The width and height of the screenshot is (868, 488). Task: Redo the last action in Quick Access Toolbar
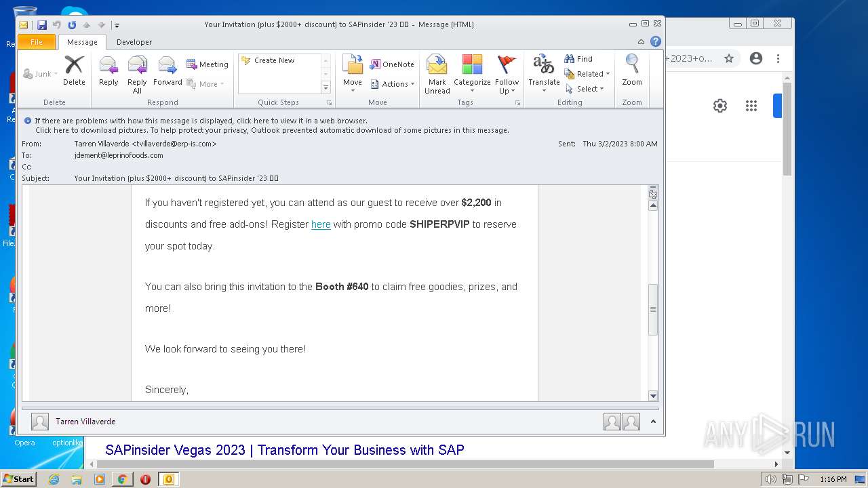tap(71, 25)
